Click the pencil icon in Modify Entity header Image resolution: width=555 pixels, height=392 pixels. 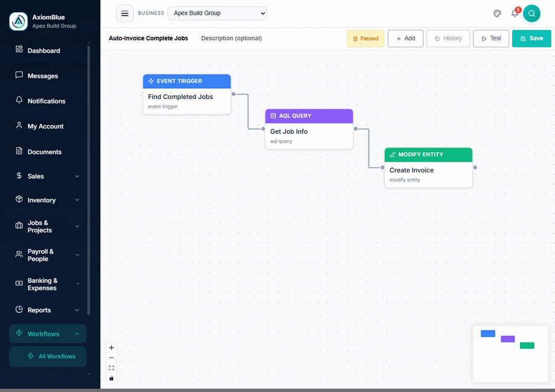(x=392, y=154)
